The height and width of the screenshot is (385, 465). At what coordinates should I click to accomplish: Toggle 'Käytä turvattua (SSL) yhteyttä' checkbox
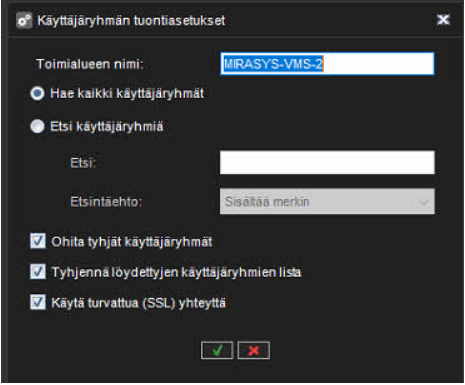[x=38, y=302]
